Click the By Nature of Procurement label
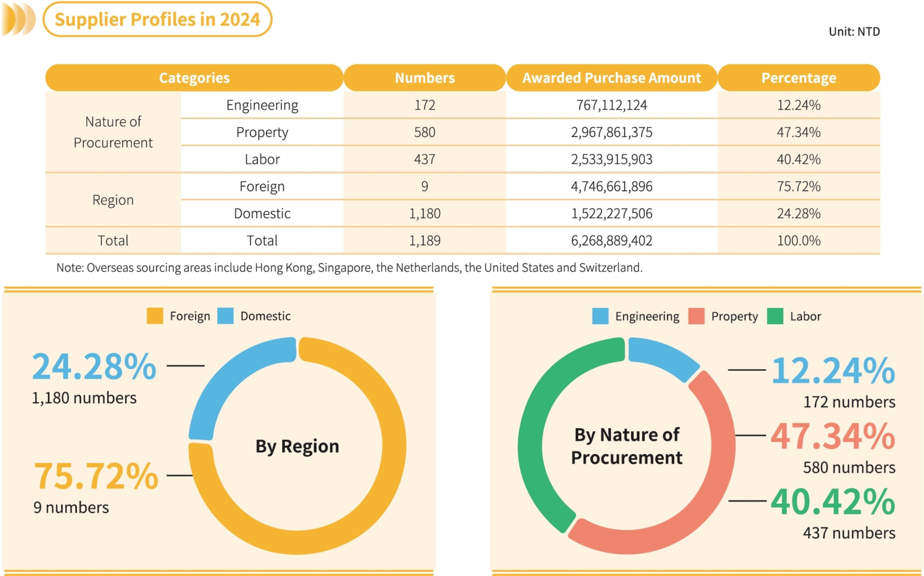The height and width of the screenshot is (576, 924). coord(626,446)
